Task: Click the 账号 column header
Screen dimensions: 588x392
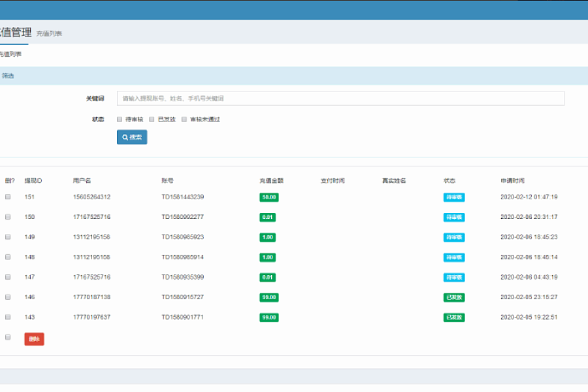Action: coord(168,180)
